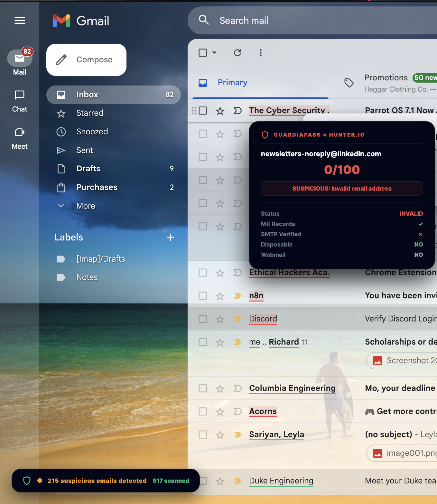Click the Compose button
437x504 pixels.
(x=86, y=60)
